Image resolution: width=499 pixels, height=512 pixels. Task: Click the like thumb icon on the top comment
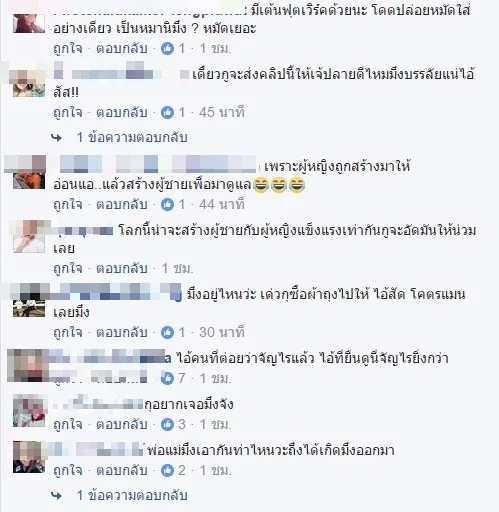coord(167,49)
